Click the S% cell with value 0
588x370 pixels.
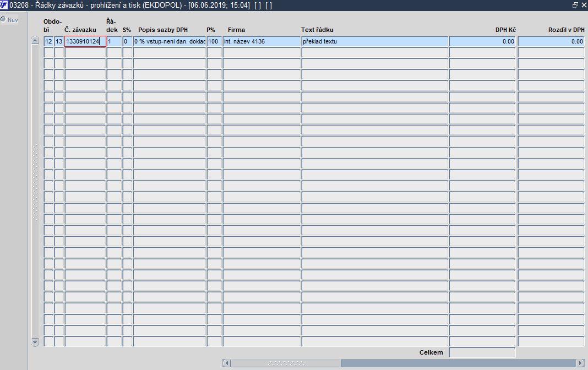pos(127,41)
